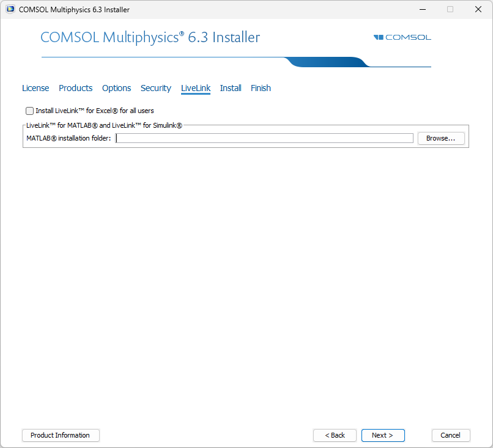Click the COMSOL logo
The width and height of the screenshot is (493, 448).
click(x=402, y=37)
